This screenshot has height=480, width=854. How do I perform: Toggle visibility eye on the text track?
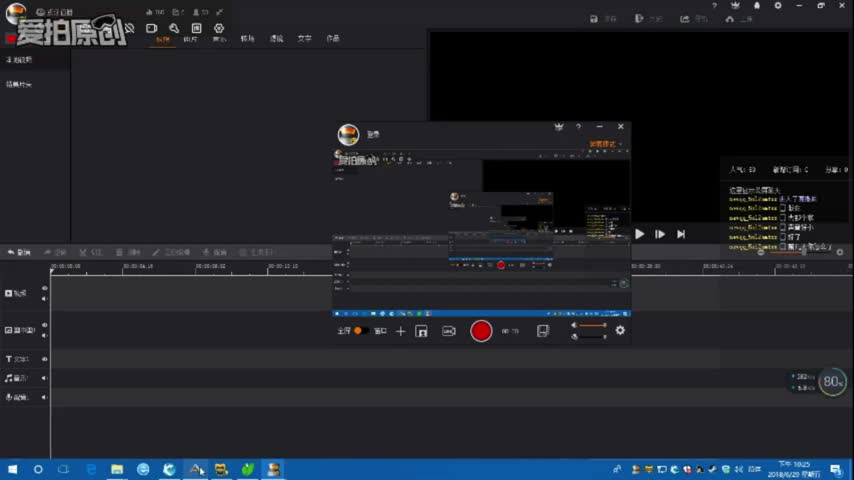pos(44,359)
